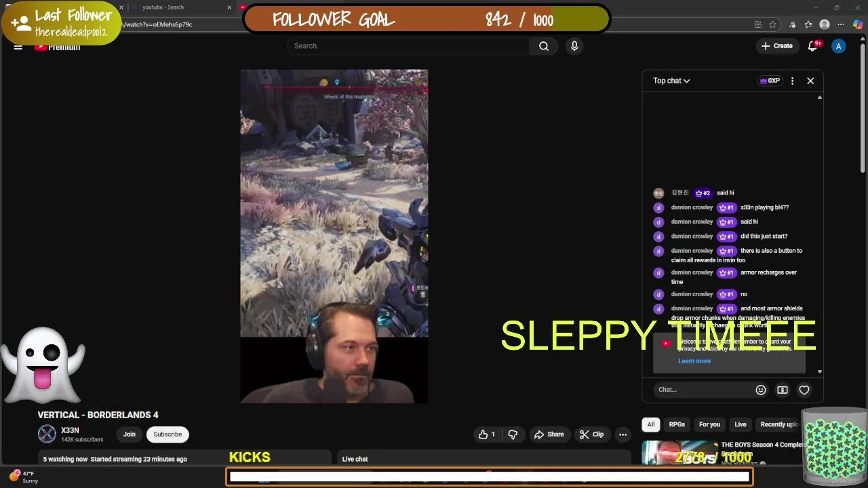Open the YouTube guide hamburger menu

tap(18, 46)
